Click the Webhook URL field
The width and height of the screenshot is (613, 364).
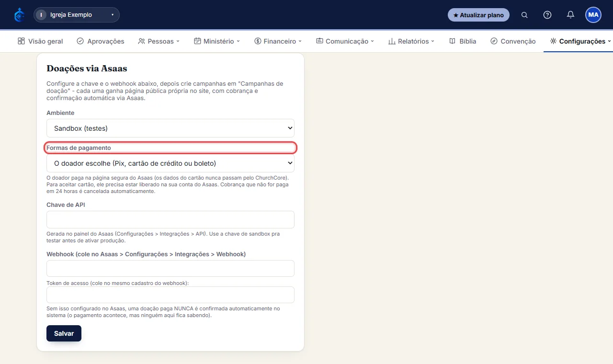170,269
